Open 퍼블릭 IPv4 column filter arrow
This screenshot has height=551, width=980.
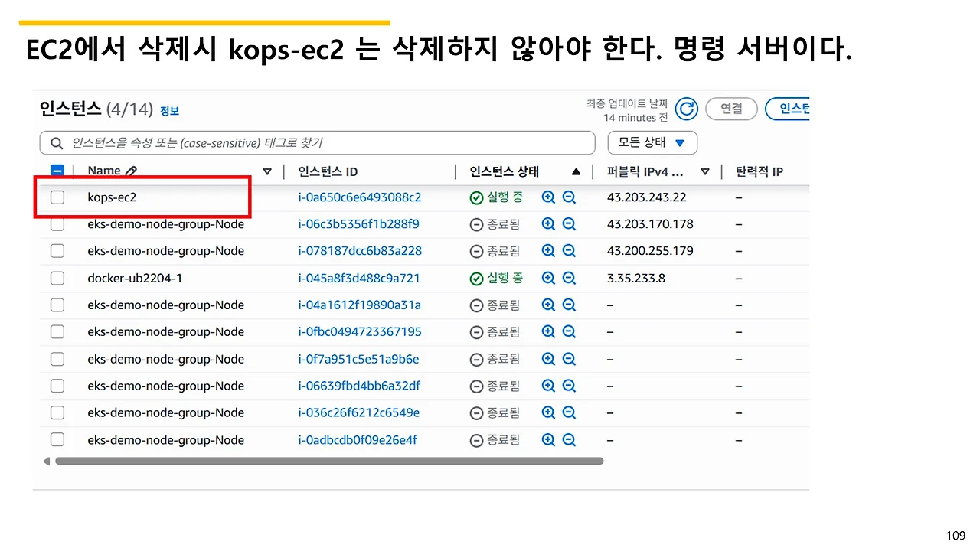pyautogui.click(x=705, y=172)
